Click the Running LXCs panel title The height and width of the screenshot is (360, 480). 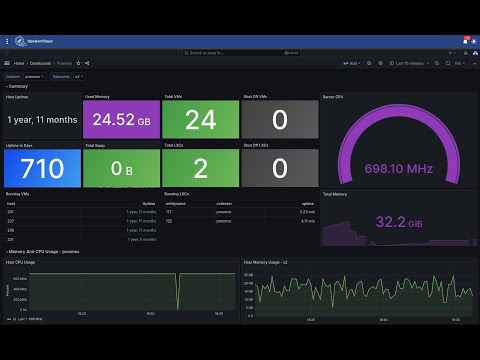176,194
